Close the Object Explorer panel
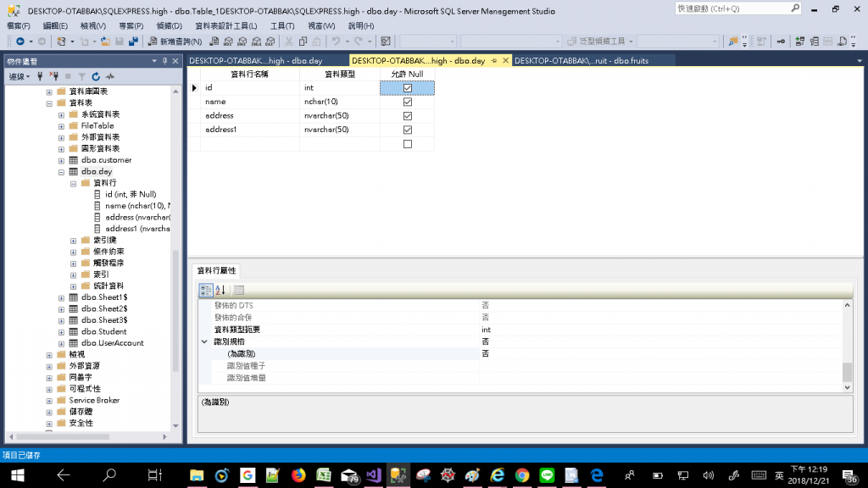The image size is (868, 488). pyautogui.click(x=175, y=61)
